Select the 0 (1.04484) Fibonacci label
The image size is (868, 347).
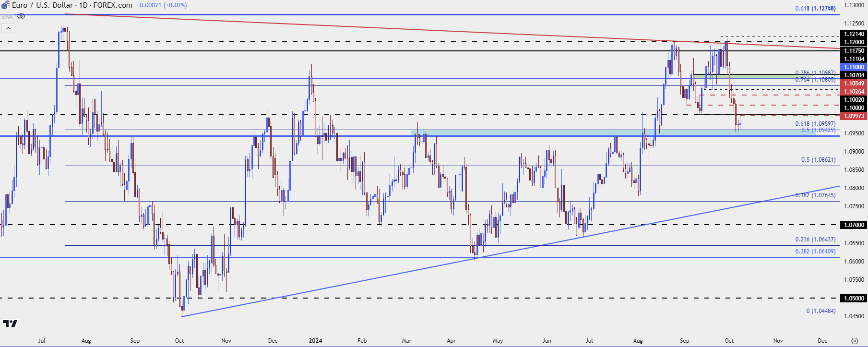[820, 311]
